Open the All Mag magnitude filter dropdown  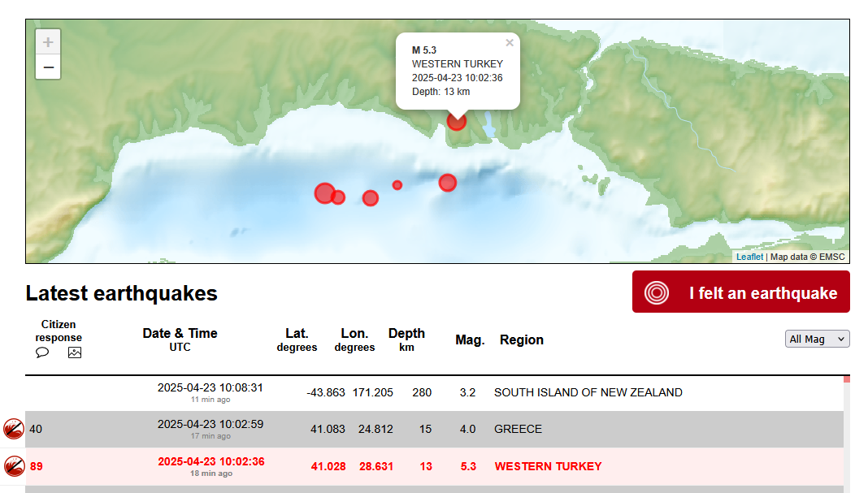pyautogui.click(x=817, y=339)
